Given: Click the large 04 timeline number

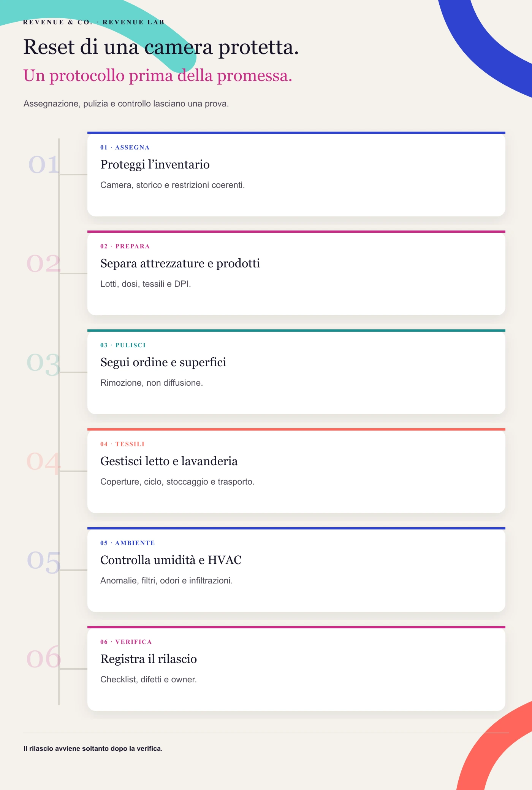Looking at the screenshot, I should [x=44, y=462].
